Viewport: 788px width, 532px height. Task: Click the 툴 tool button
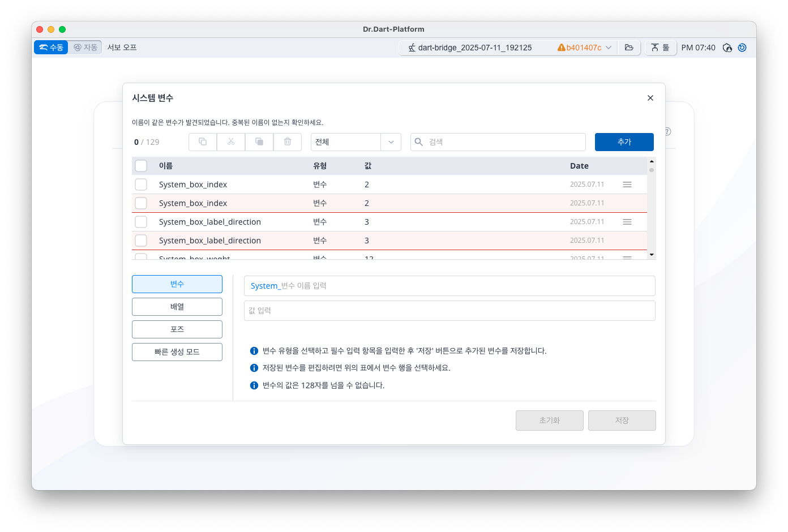(660, 48)
